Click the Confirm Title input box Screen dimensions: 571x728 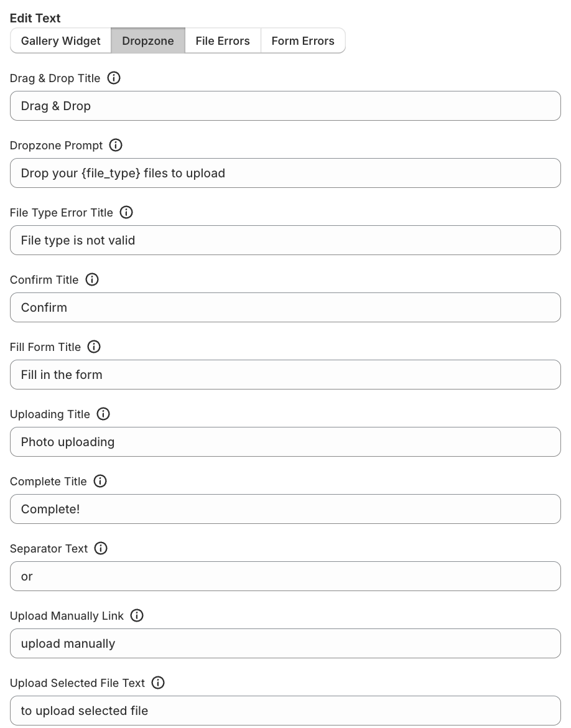pyautogui.click(x=285, y=307)
